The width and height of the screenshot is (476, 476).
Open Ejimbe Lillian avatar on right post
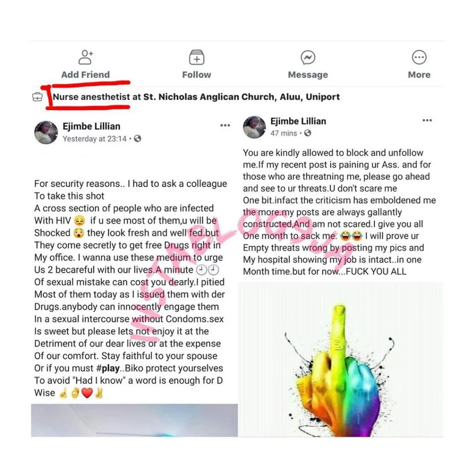coord(254,127)
